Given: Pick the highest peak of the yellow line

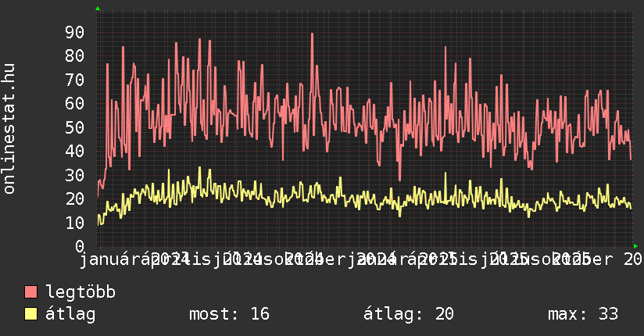Looking at the screenshot, I should click(199, 167).
